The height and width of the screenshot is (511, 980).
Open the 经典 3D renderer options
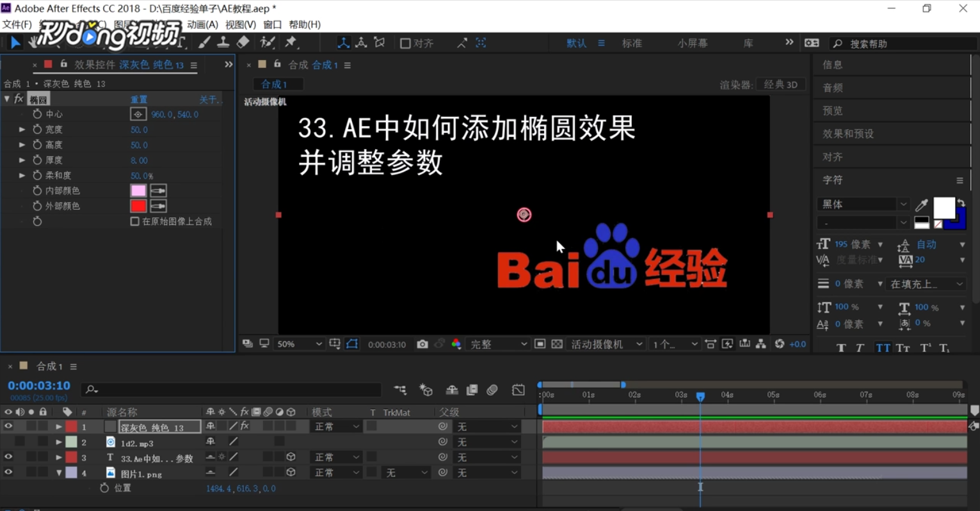click(x=781, y=84)
